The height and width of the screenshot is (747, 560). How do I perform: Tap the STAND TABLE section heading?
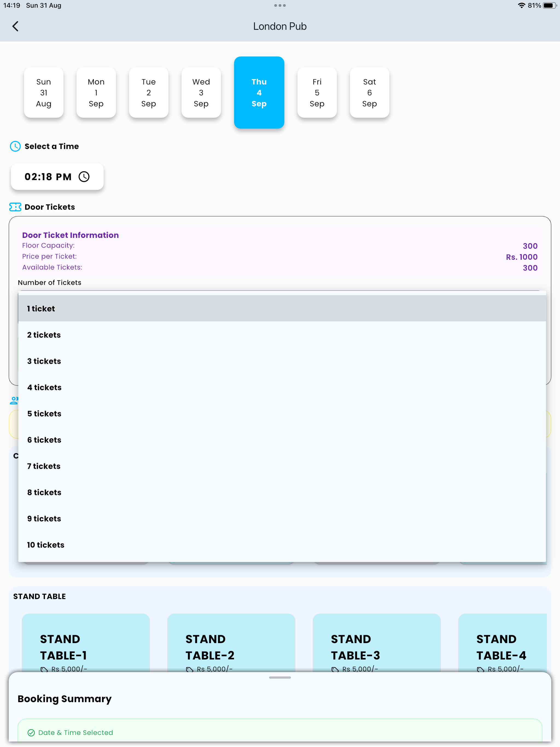[x=40, y=596]
